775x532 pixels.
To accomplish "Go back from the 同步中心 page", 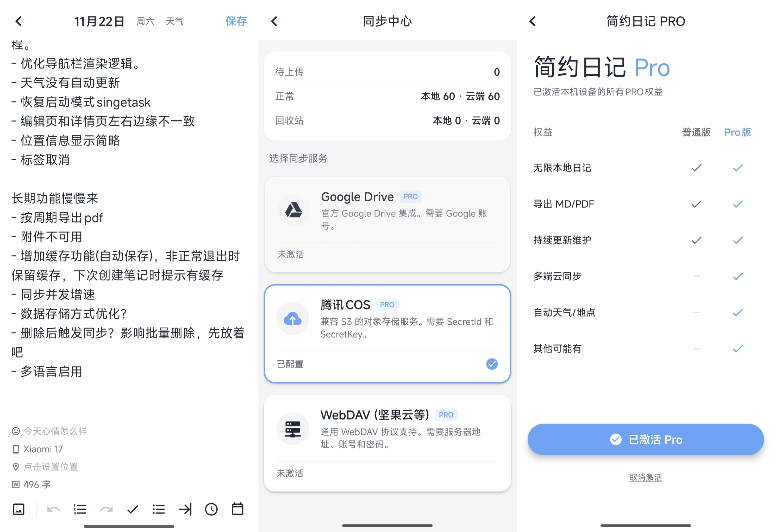I will tap(274, 21).
